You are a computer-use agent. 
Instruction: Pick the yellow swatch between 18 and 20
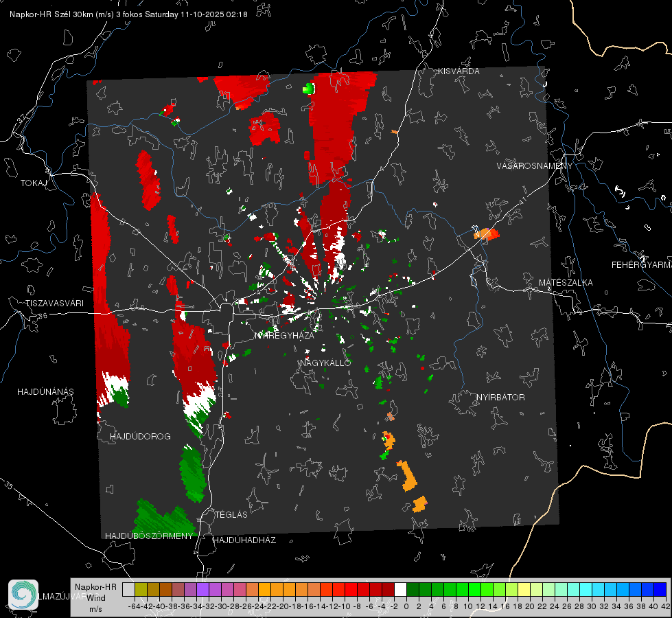pyautogui.click(x=524, y=589)
